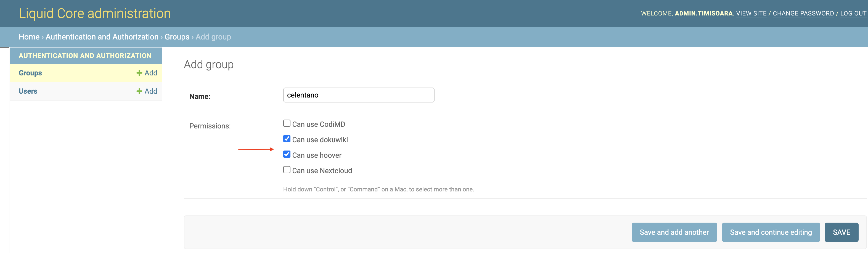The height and width of the screenshot is (253, 868).
Task: Open Authentication and Authorization breadcrumb link
Action: click(102, 37)
